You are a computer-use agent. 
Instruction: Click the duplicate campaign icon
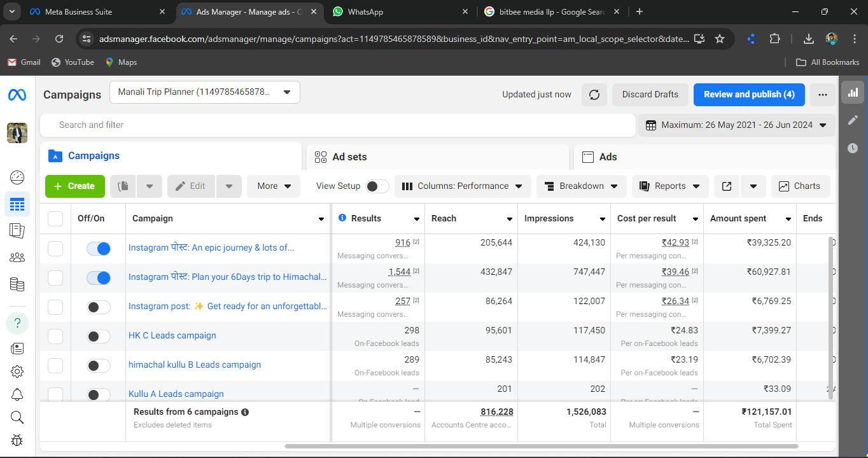pos(123,186)
